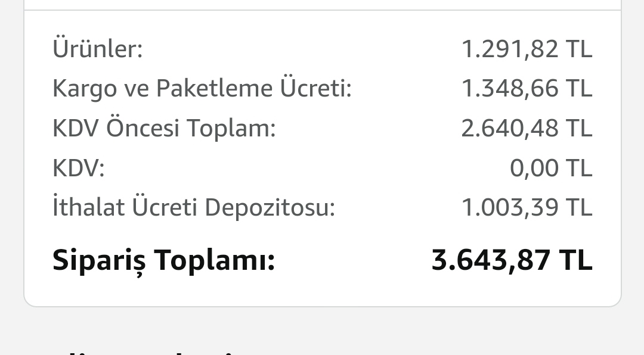Tap the KDV label
The height and width of the screenshot is (355, 644).
click(x=79, y=169)
